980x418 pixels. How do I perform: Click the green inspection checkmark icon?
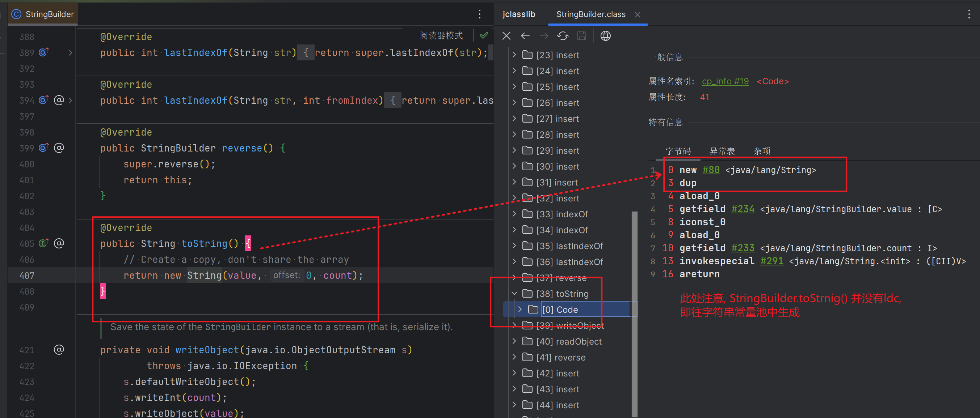[x=484, y=35]
